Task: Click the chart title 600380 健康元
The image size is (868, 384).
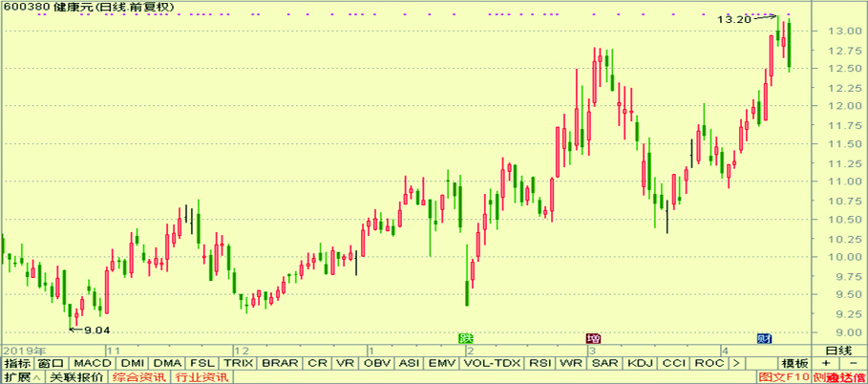Action: coord(89,7)
